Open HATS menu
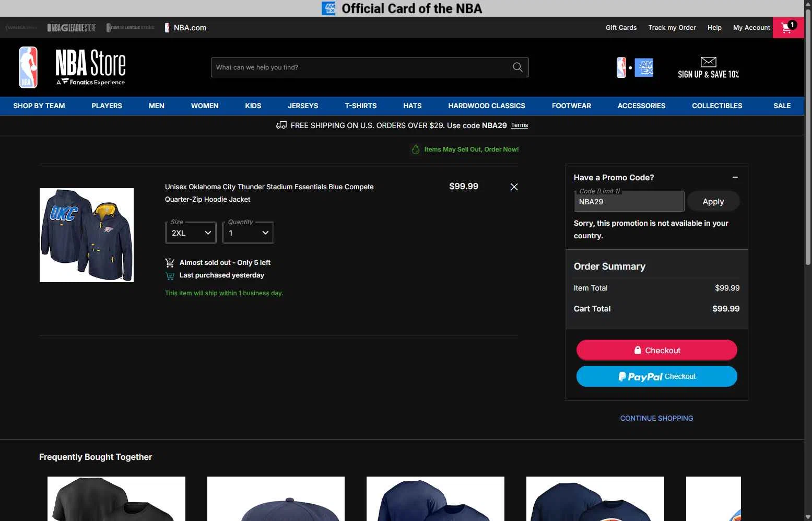 tap(413, 106)
